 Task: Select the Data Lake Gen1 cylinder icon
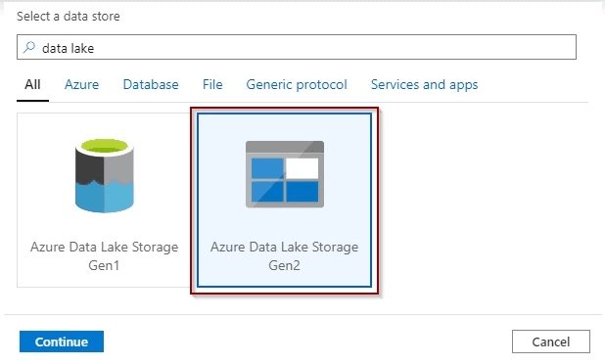pyautogui.click(x=105, y=175)
